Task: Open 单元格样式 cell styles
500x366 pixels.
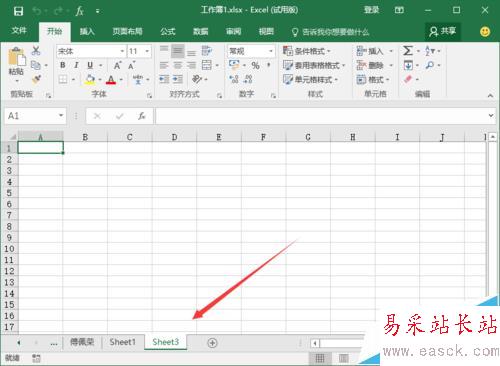Action: [x=310, y=80]
